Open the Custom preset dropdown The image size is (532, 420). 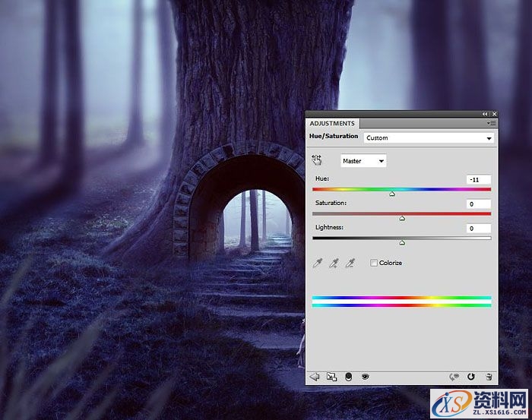[429, 138]
